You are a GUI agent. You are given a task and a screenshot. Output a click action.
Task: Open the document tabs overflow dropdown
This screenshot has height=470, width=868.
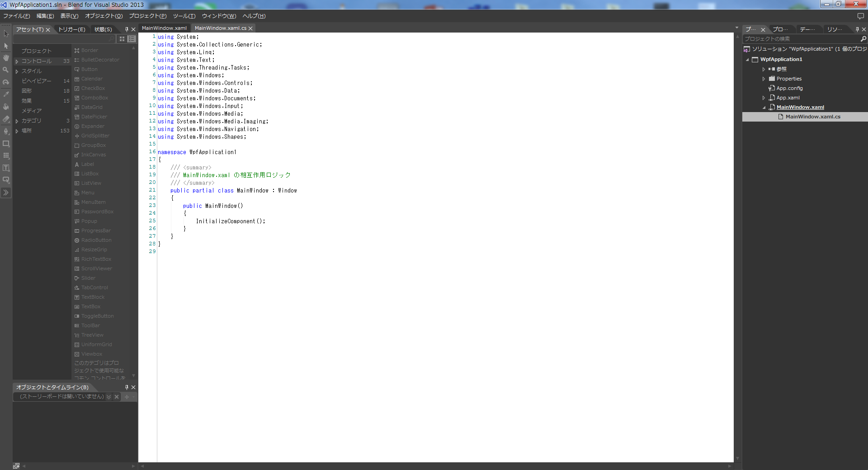[737, 28]
